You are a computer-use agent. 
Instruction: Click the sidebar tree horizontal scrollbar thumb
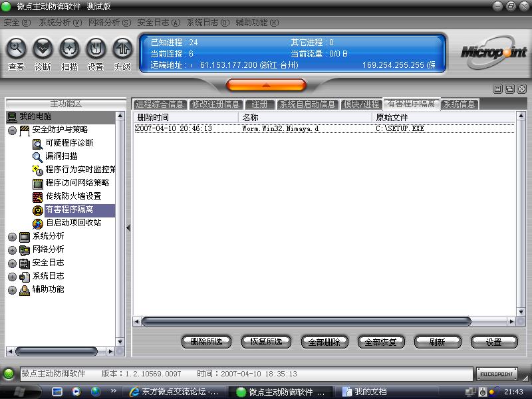57,352
